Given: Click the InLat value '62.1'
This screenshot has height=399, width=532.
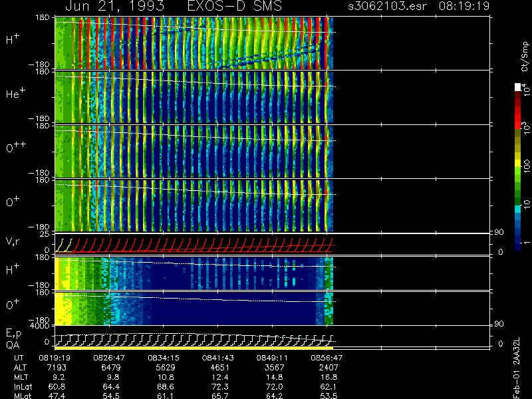Looking at the screenshot, I should pos(329,386).
